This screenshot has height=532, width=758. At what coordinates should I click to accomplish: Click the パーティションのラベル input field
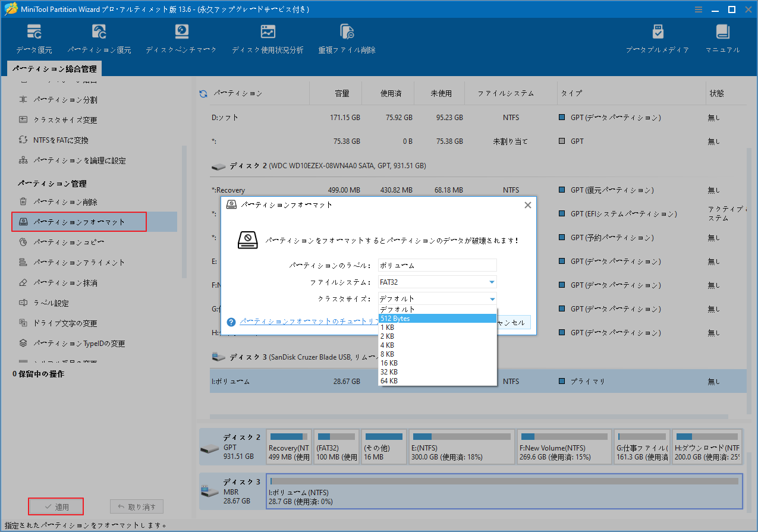(x=438, y=266)
